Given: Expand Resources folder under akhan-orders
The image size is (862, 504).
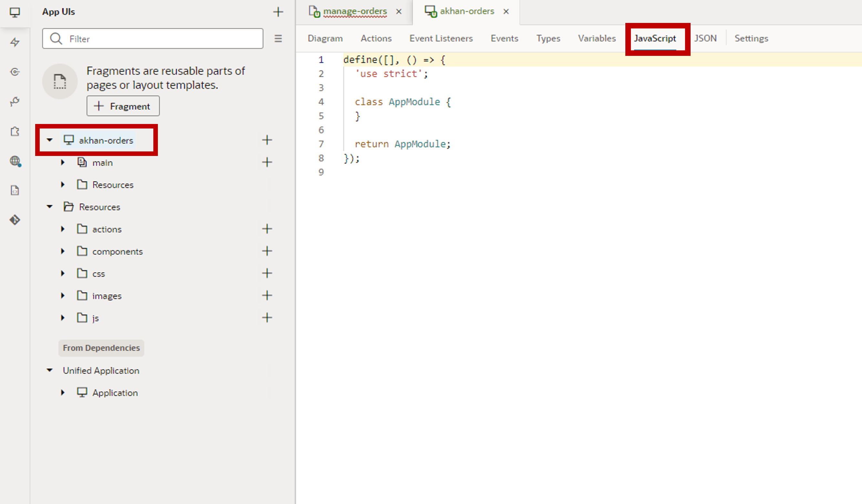Looking at the screenshot, I should (x=63, y=185).
